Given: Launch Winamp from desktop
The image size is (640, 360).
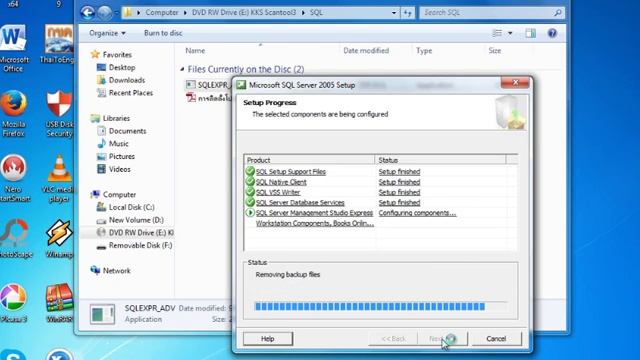Looking at the screenshot, I should (60, 238).
